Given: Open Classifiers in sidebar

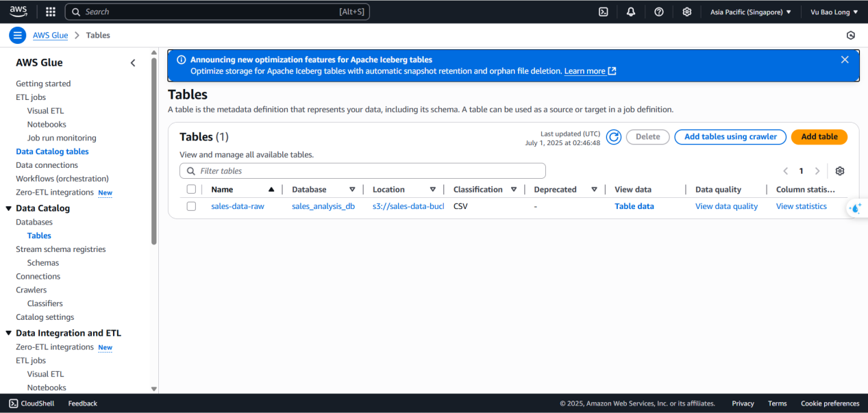Looking at the screenshot, I should tap(45, 303).
